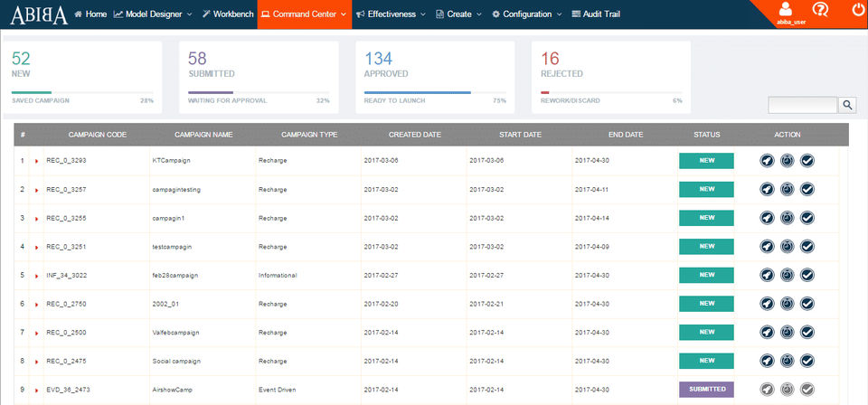
Task: Expand REC_0_2475 row arrow
Action: pos(36,362)
